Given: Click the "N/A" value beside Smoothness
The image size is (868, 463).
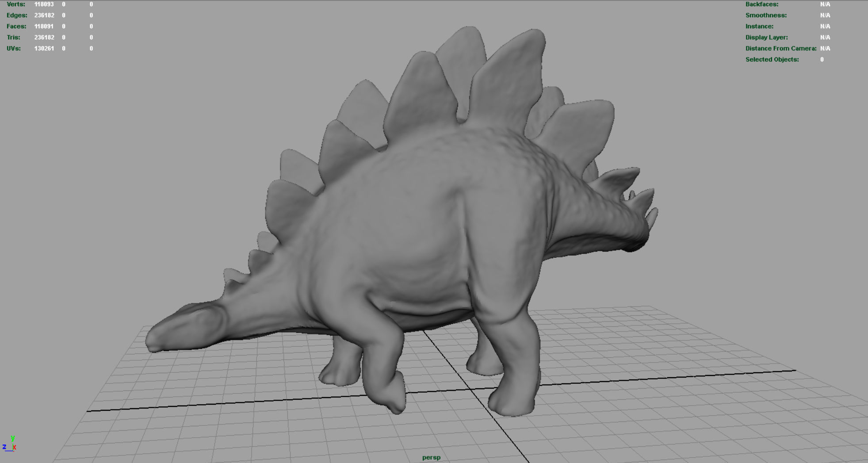Looking at the screenshot, I should pyautogui.click(x=825, y=15).
